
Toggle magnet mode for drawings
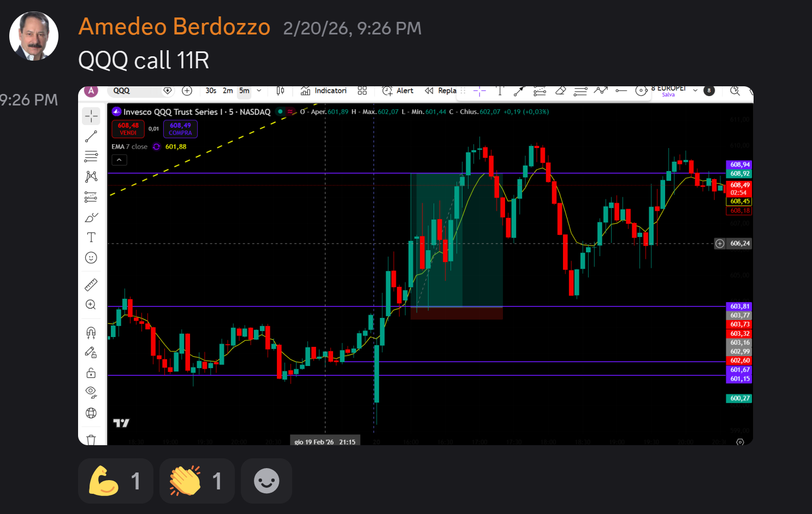point(91,332)
